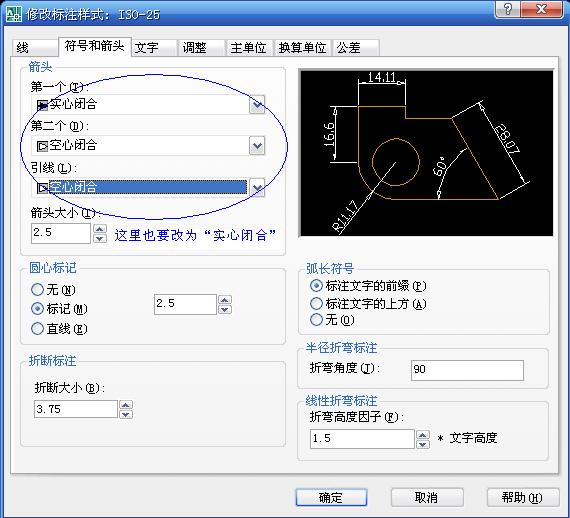This screenshot has height=518, width=570.
Task: Confirm with the 确定 button
Action: (331, 497)
